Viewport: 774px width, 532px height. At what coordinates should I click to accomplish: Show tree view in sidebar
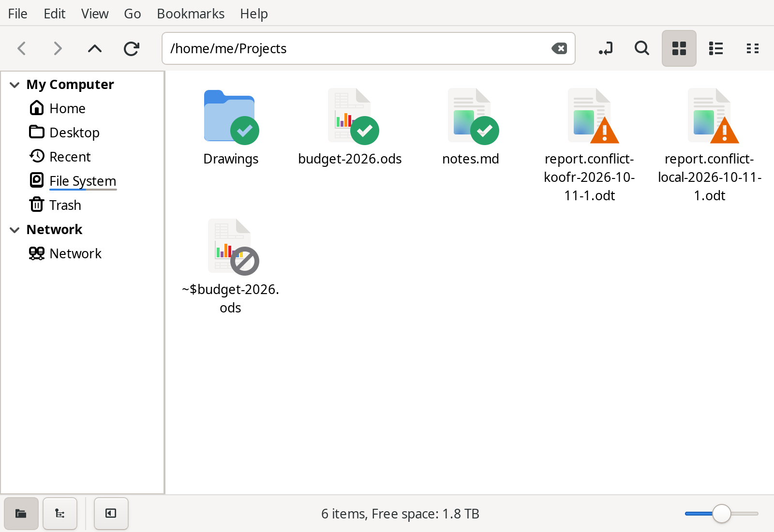click(60, 514)
